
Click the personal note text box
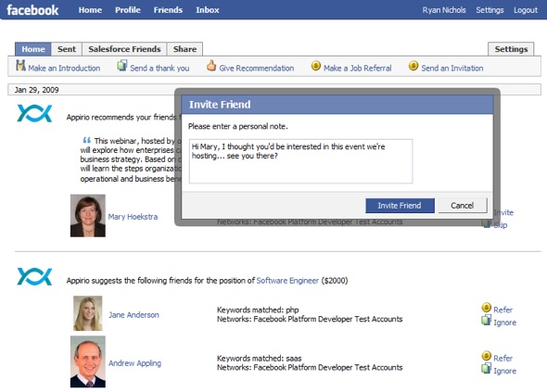click(x=300, y=161)
